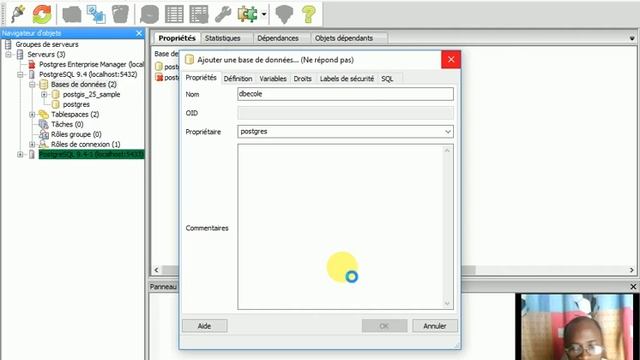Open the plugins dropdown arrow
The height and width of the screenshot is (360, 640).
click(x=264, y=14)
